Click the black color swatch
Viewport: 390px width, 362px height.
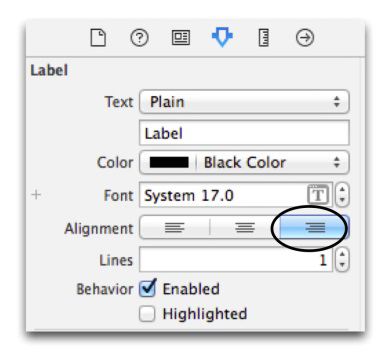tap(169, 162)
